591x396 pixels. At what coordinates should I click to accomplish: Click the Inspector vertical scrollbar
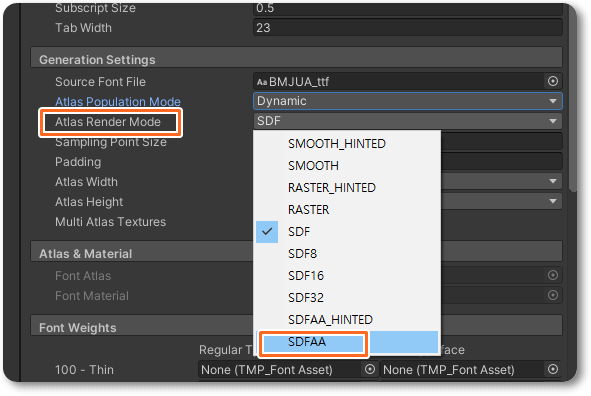pos(573,98)
